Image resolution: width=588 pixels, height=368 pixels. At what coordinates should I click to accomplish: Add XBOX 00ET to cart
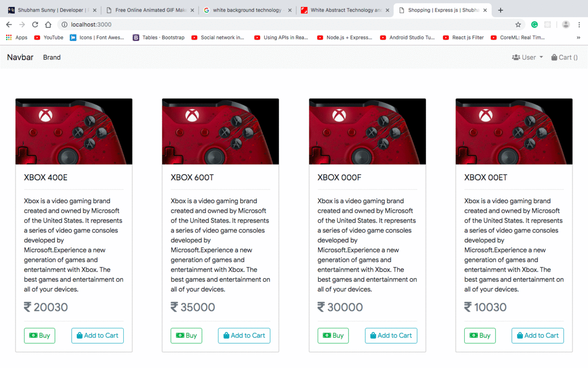[537, 335]
